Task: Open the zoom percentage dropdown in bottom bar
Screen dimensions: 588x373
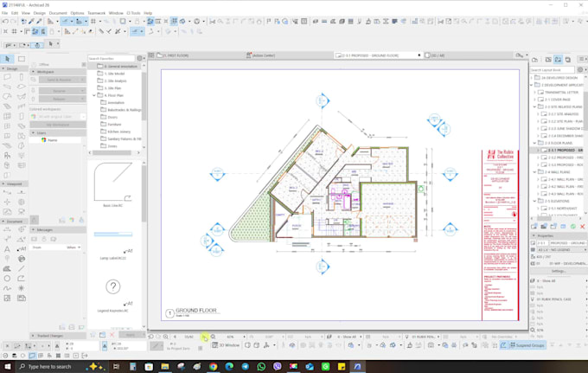Action: (244, 337)
